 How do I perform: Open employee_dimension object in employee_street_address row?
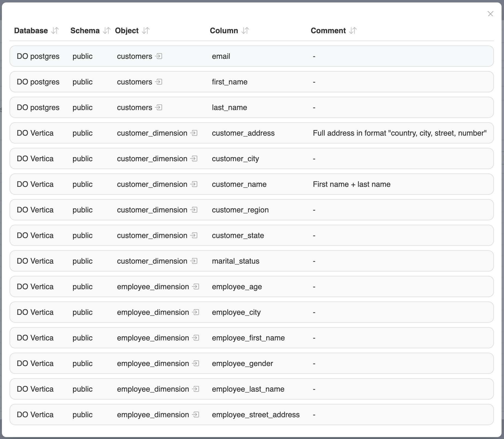pyautogui.click(x=196, y=414)
